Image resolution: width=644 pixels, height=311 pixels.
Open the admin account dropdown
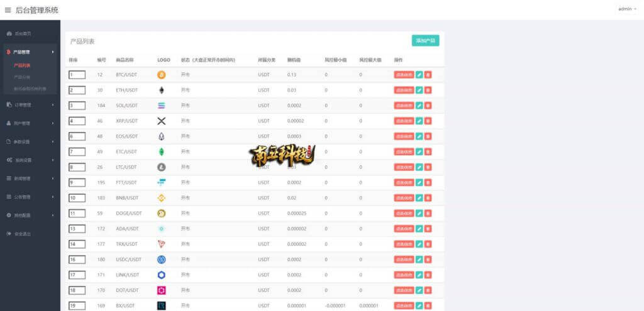pos(627,9)
